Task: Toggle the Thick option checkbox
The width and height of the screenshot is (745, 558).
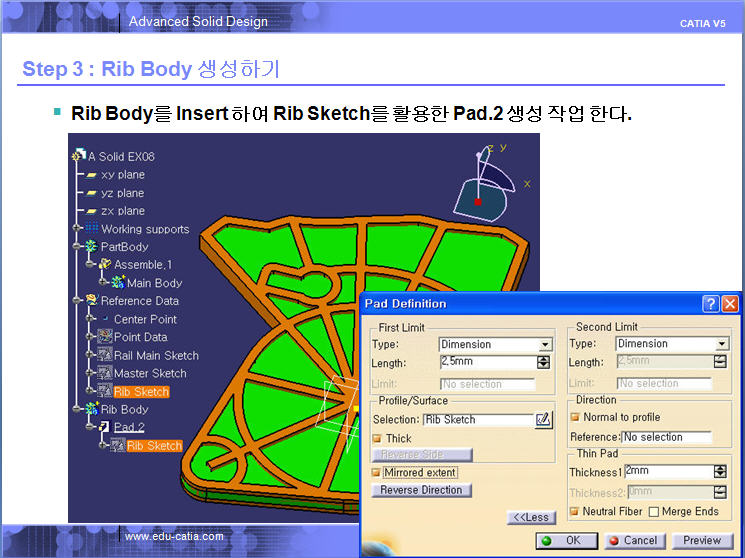Action: tap(378, 439)
